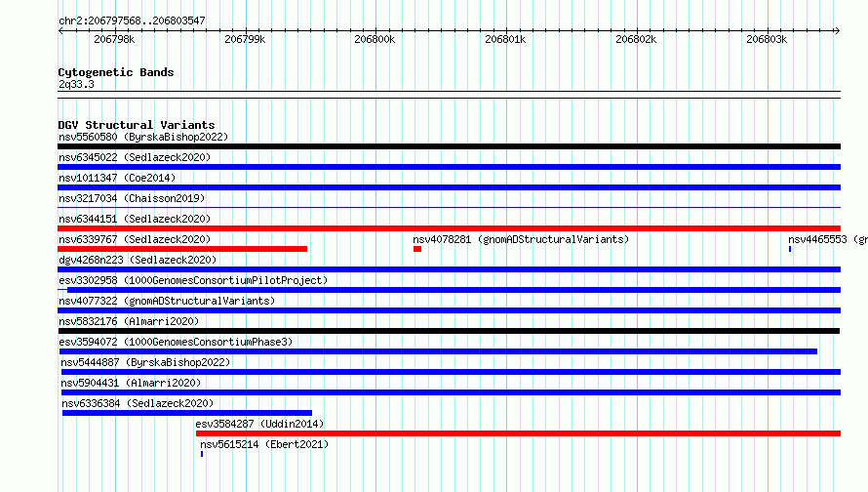Click the DGV Structural Variants track title
The image size is (868, 492).
click(137, 125)
